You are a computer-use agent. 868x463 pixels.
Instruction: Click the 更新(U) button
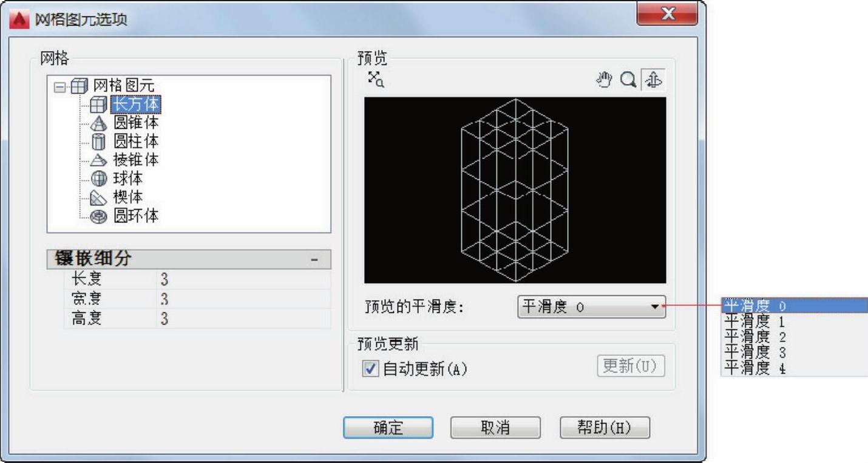(631, 366)
